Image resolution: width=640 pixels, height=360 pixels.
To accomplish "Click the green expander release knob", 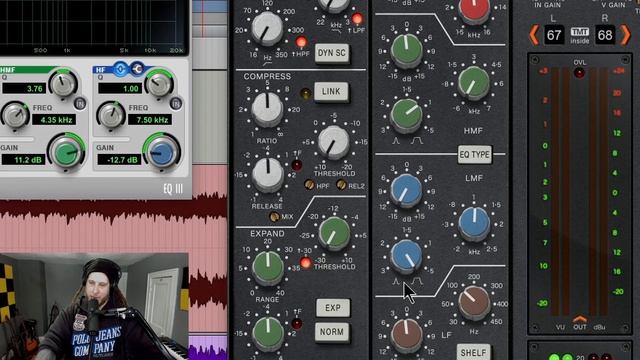I will click(x=268, y=333).
